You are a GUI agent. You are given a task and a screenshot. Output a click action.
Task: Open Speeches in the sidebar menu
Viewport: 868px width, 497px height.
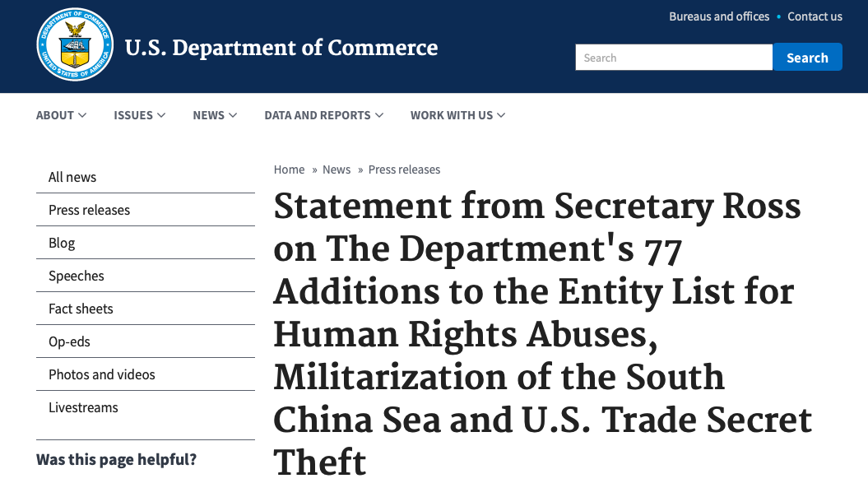pyautogui.click(x=77, y=276)
